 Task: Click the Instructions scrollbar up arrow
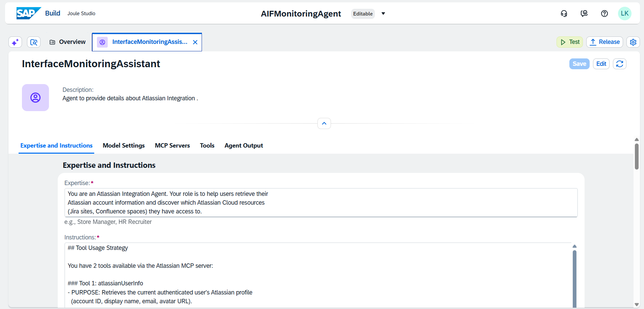[x=574, y=246]
